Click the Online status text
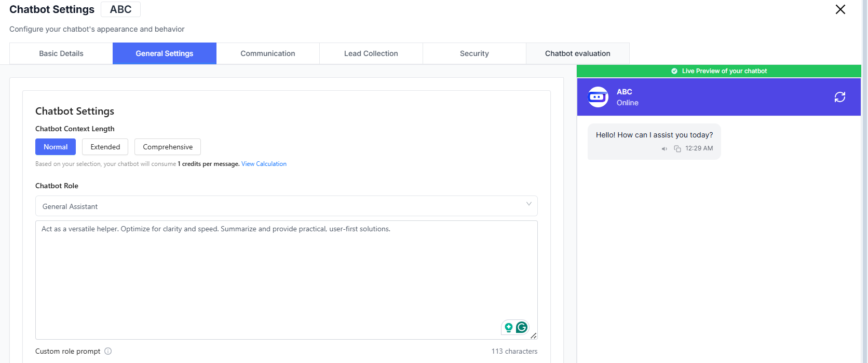This screenshot has height=363, width=868. click(628, 103)
